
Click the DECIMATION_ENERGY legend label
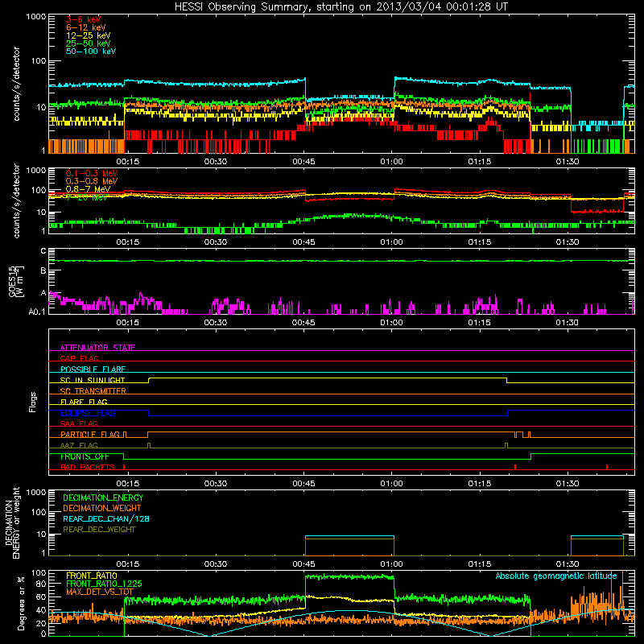tap(103, 497)
